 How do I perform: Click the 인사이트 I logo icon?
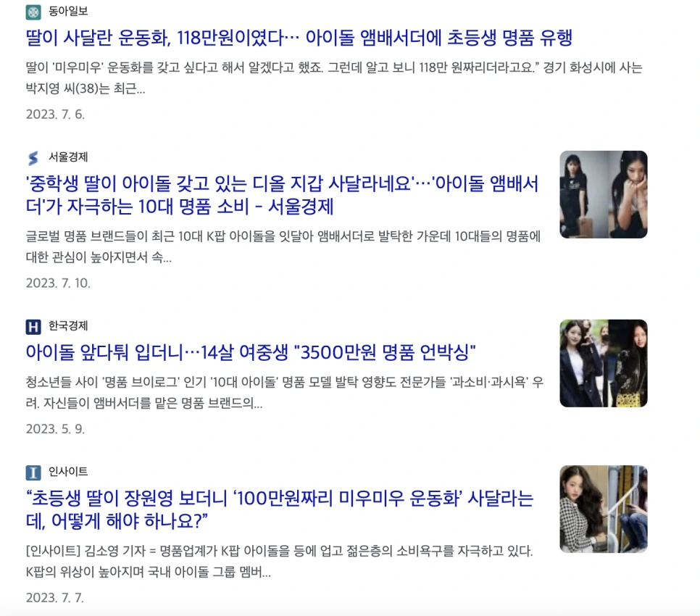33,473
